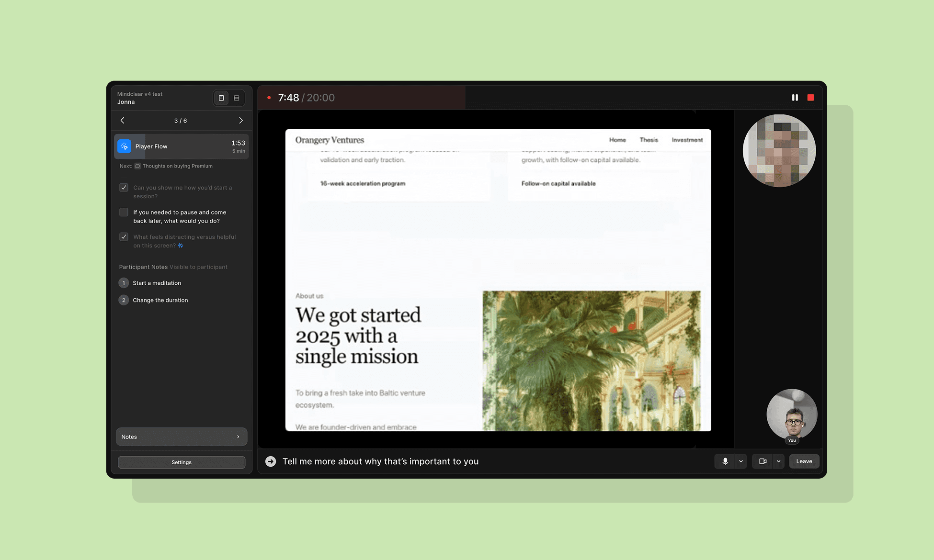The height and width of the screenshot is (560, 934).
Task: Stop the recording with the red square
Action: pyautogui.click(x=810, y=98)
